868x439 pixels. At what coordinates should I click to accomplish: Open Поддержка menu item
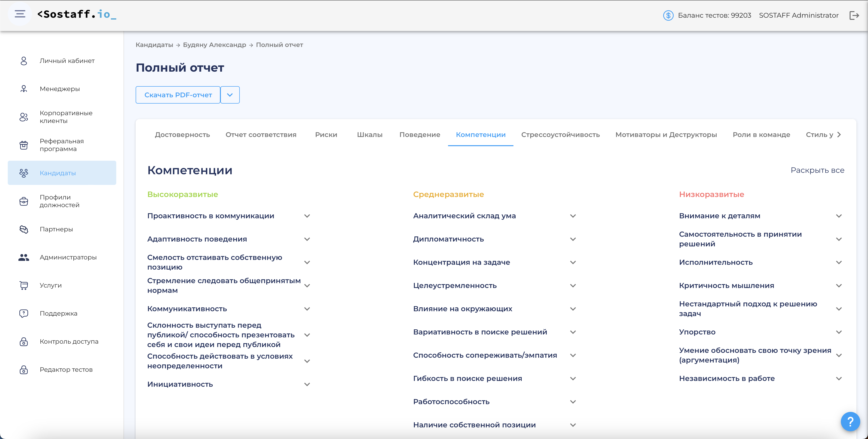tap(62, 313)
